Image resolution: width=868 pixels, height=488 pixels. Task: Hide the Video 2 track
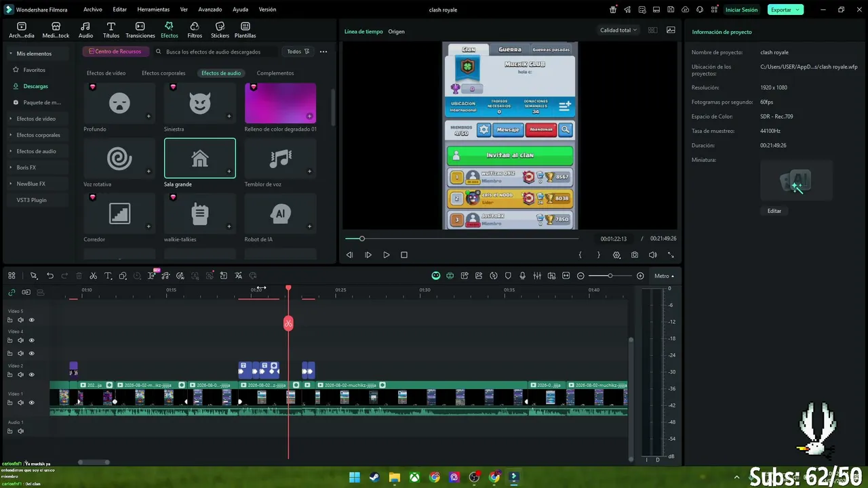[x=31, y=374]
